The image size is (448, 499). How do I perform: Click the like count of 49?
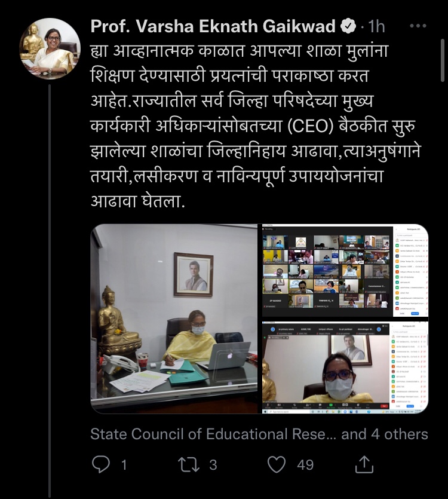tap(305, 465)
